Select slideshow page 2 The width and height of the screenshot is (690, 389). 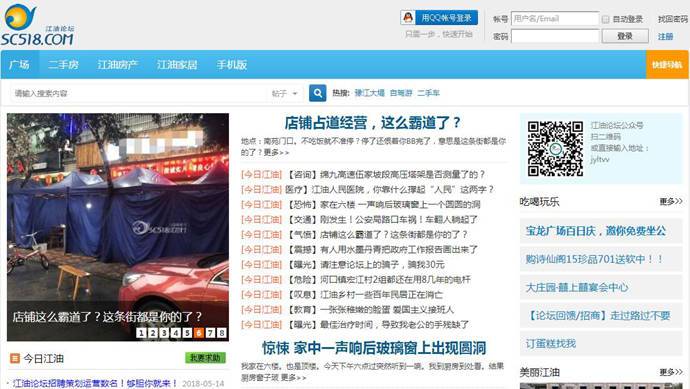[153, 333]
